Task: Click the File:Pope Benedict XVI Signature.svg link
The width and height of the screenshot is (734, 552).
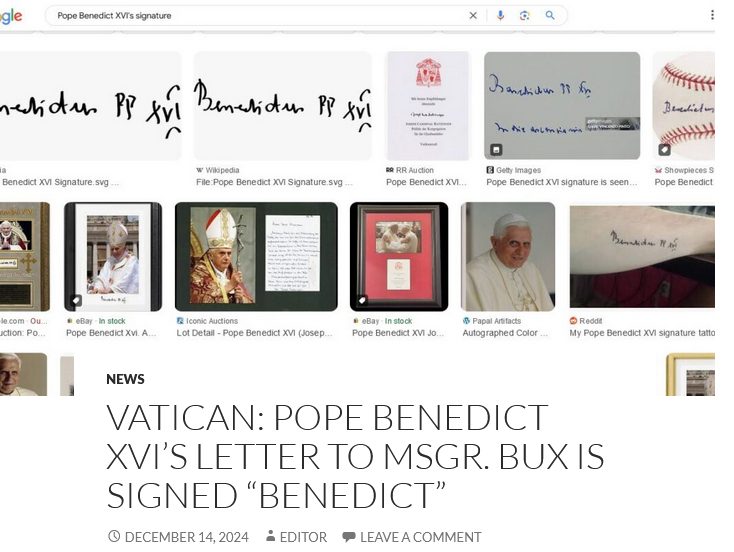Action: (x=274, y=182)
